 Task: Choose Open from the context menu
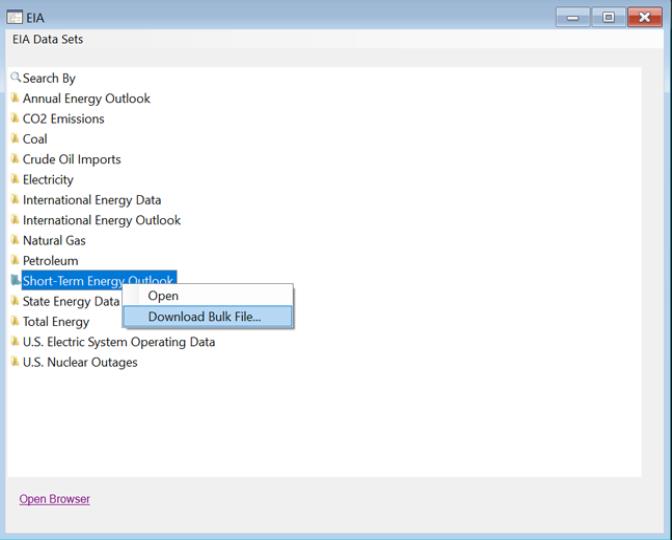click(208, 296)
